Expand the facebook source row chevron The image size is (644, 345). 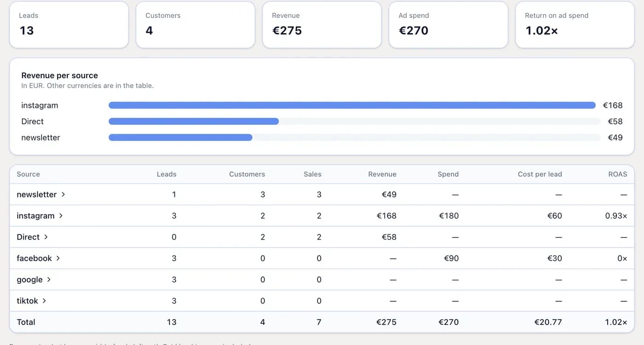pos(58,258)
